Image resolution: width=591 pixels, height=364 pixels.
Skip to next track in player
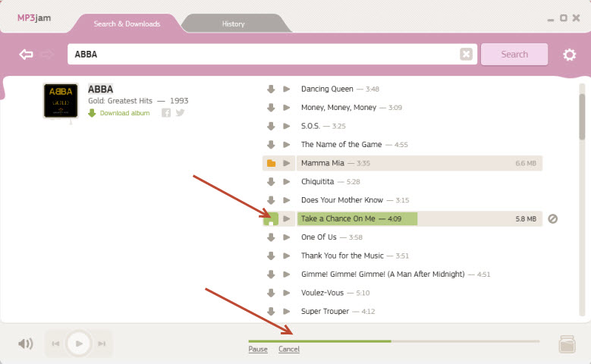(102, 344)
